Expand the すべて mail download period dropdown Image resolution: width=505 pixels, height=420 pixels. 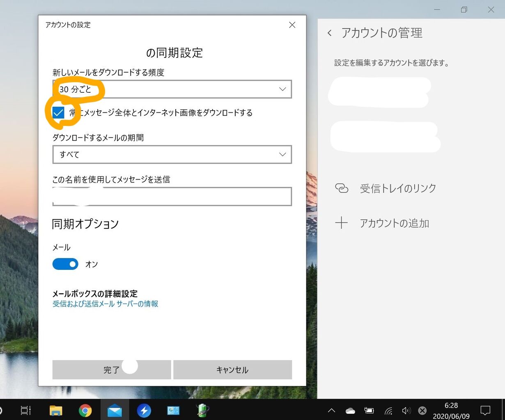[x=172, y=155]
